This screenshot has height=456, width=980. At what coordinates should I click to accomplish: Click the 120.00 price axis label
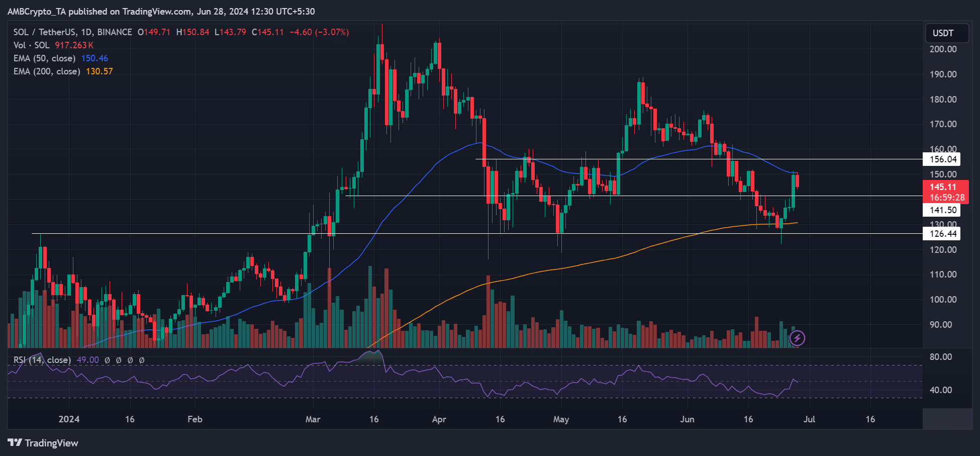click(943, 250)
